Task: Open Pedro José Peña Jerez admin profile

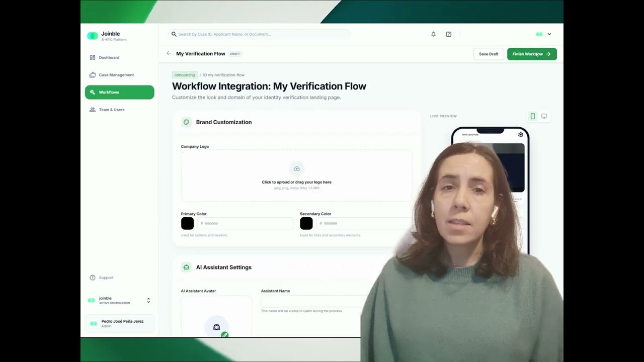Action: [x=119, y=323]
